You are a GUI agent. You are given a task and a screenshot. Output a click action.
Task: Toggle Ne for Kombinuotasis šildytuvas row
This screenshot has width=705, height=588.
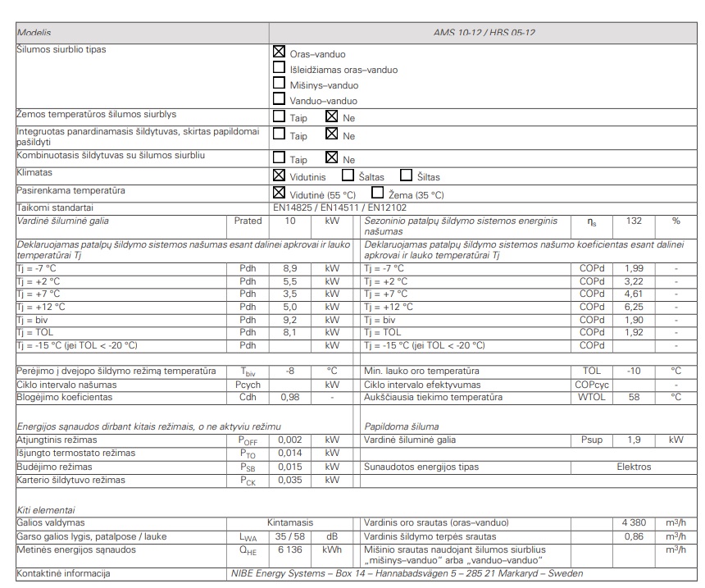click(332, 159)
